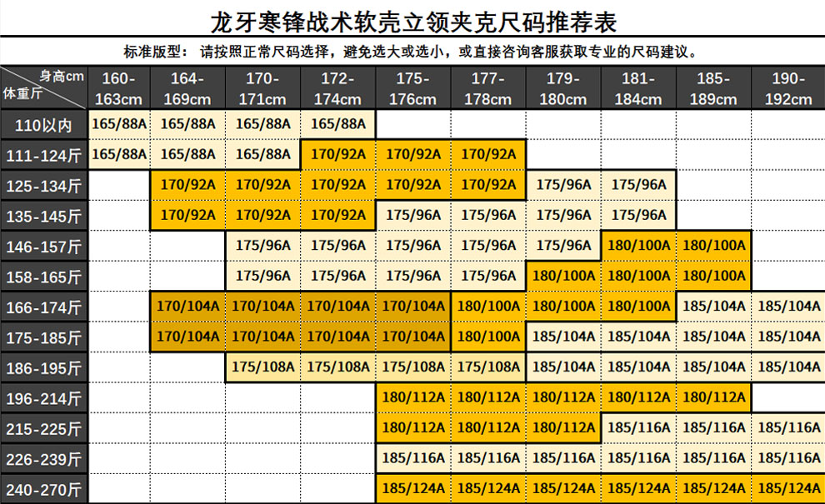825x504 pixels.
Task: Click 175/96A in 125-134斤 row, 181-184cm column
Action: coord(638,185)
